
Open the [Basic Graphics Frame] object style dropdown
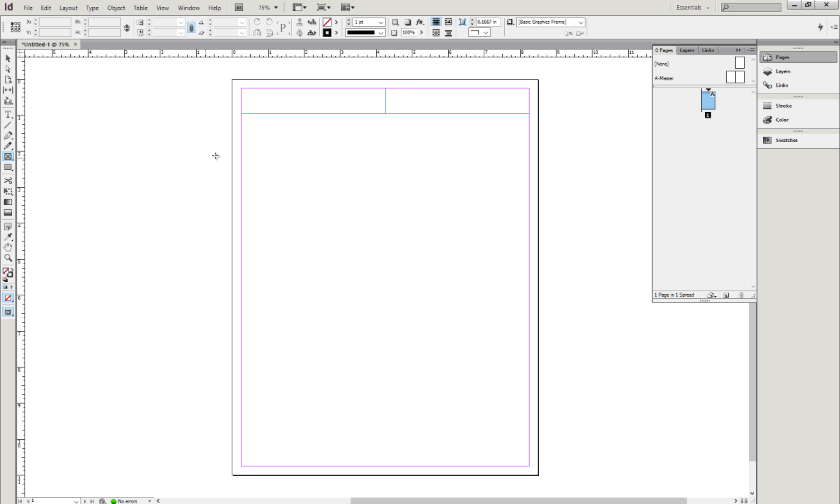[580, 22]
